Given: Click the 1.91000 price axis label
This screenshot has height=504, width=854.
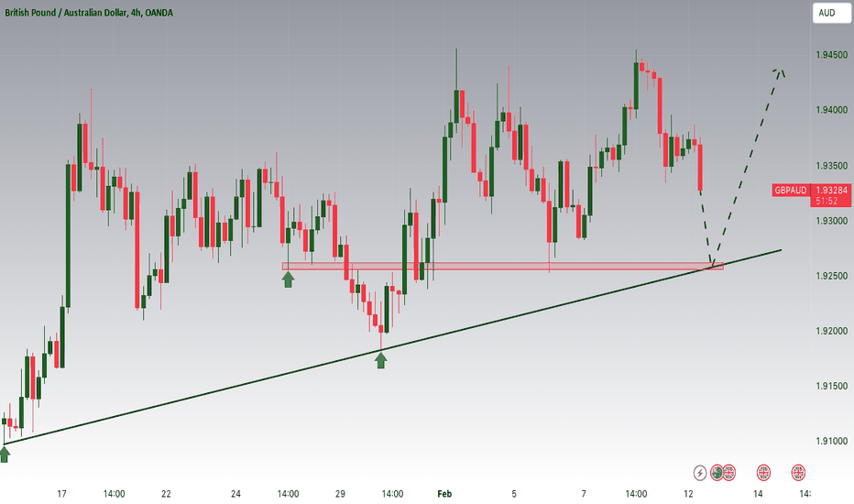Looking at the screenshot, I should click(831, 441).
